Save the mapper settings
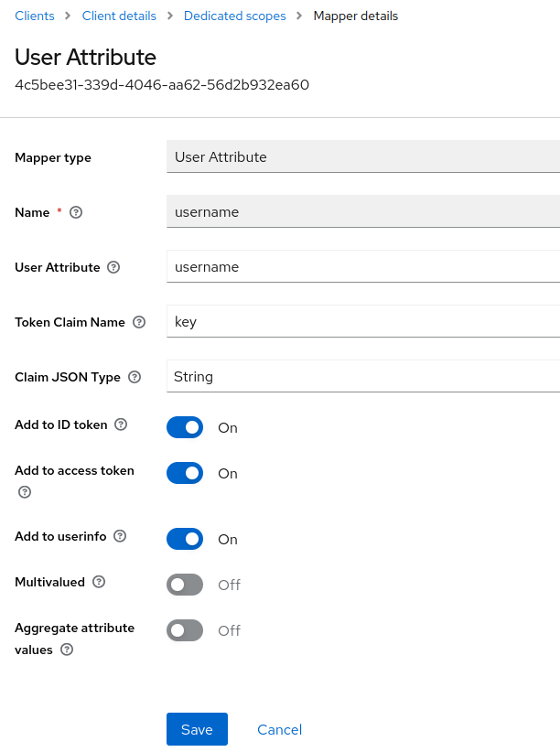Image resolution: width=560 pixels, height=752 pixels. click(x=197, y=729)
